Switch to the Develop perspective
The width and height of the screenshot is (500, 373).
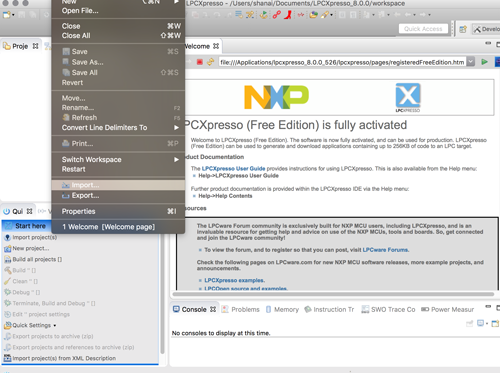[486, 29]
